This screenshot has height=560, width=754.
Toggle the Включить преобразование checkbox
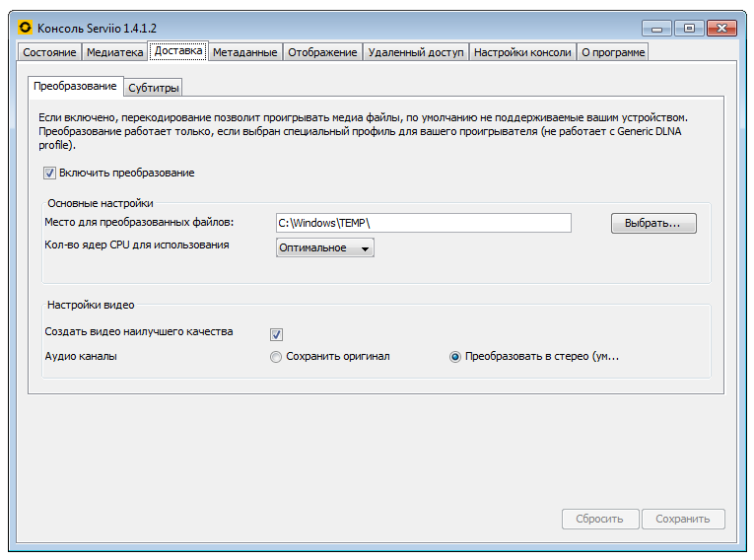[49, 173]
